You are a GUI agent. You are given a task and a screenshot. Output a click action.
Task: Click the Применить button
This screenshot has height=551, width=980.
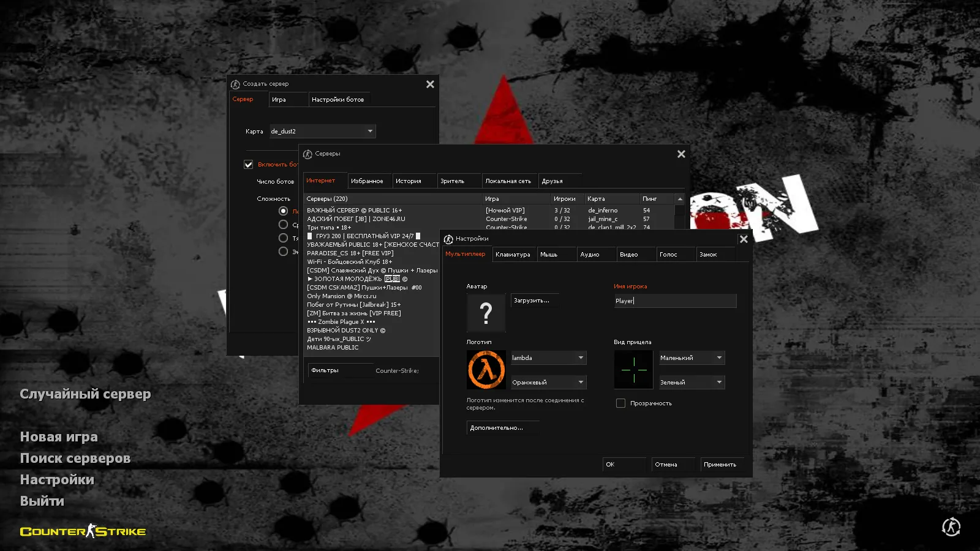[x=722, y=464]
